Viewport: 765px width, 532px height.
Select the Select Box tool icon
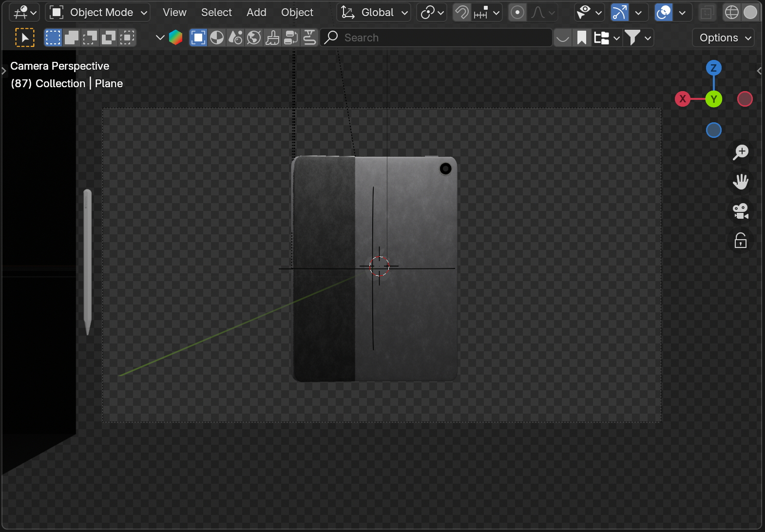pyautogui.click(x=25, y=38)
